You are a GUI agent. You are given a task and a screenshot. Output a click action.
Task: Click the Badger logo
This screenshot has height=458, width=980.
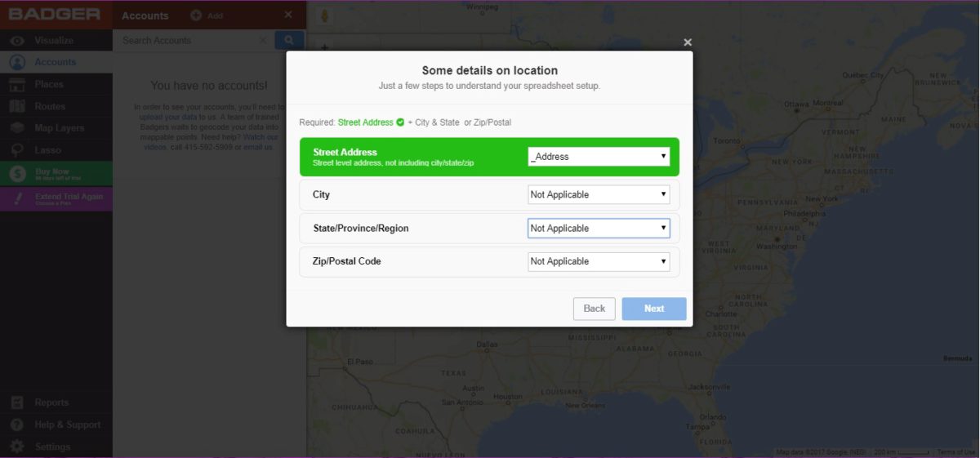[x=55, y=14]
